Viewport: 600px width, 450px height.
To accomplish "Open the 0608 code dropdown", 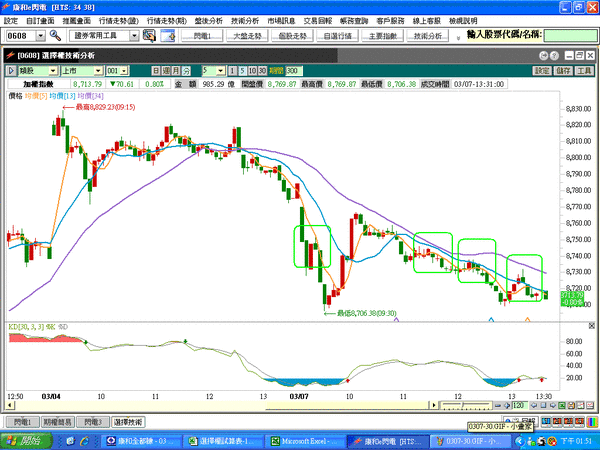I will pos(41,36).
